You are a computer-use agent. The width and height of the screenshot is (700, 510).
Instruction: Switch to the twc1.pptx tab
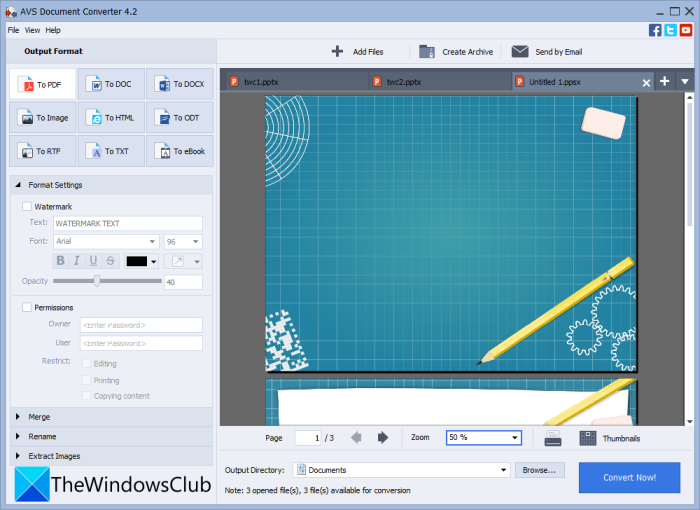tap(297, 82)
